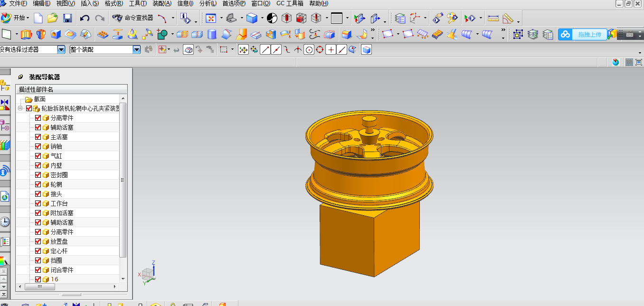Screen dimensions: 644x306
Task: Click the Save disk icon
Action: 67,19
